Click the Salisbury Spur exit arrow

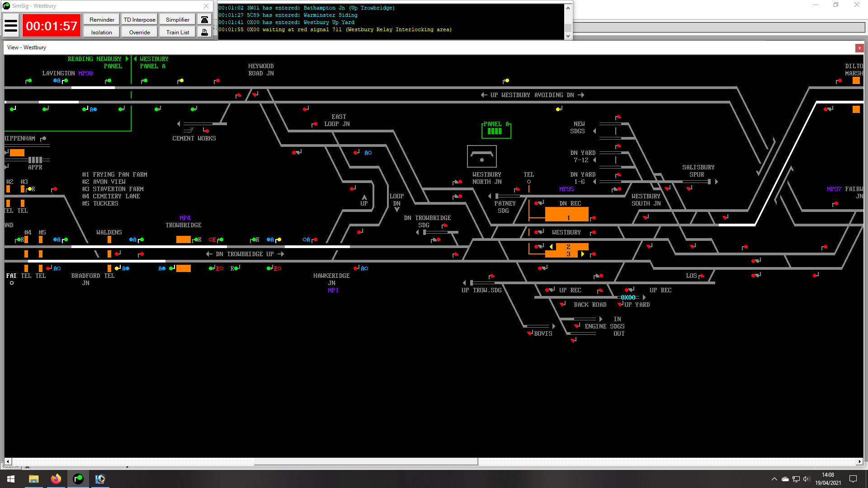click(x=717, y=182)
